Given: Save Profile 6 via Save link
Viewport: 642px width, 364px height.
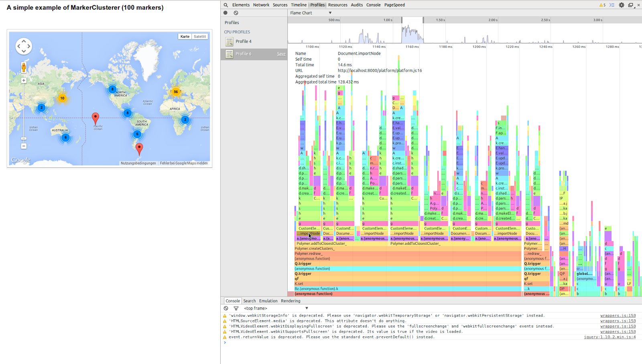Looking at the screenshot, I should click(281, 54).
